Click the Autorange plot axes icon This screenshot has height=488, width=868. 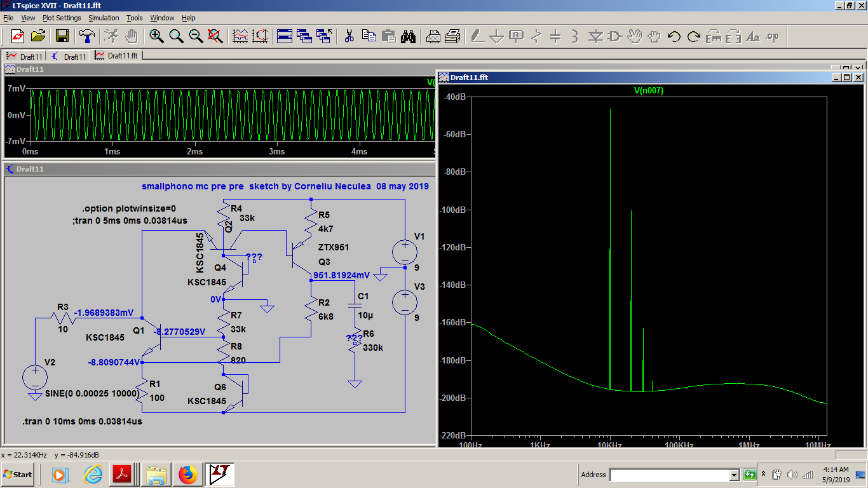pyautogui.click(x=260, y=36)
